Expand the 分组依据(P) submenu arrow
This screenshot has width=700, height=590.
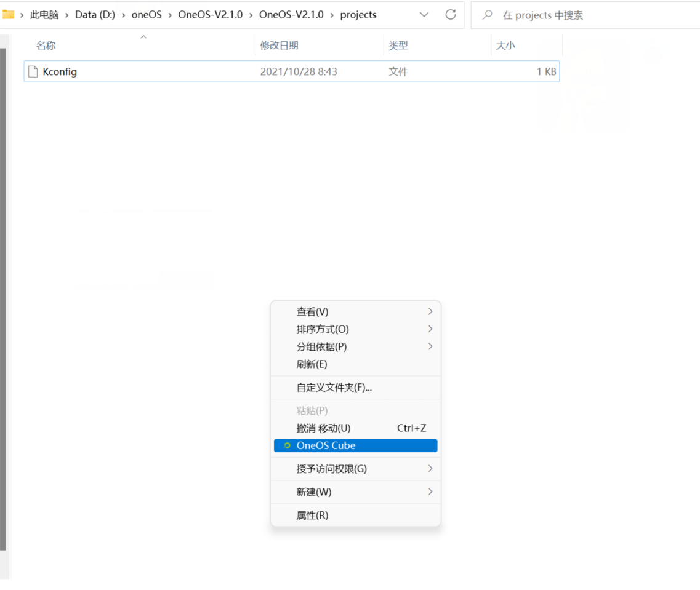(430, 346)
